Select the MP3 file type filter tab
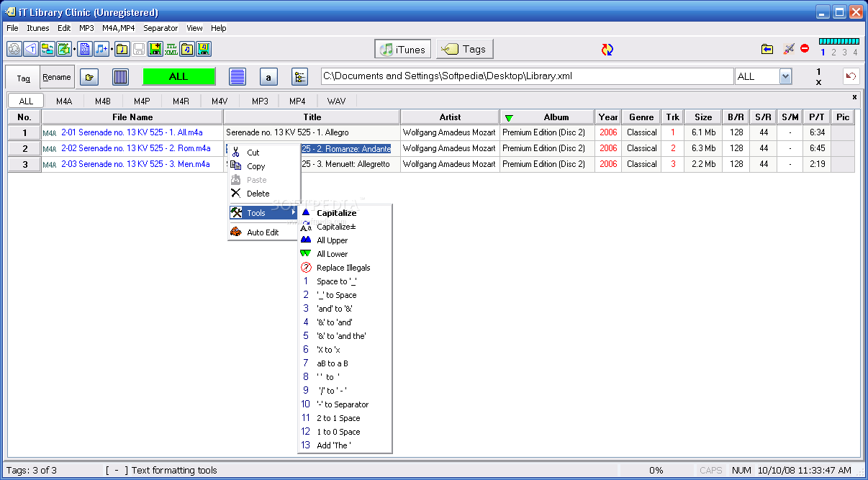This screenshot has width=868, height=480. point(259,101)
